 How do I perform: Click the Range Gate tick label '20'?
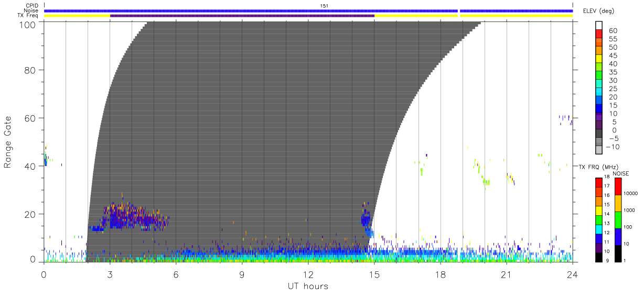[x=30, y=214]
